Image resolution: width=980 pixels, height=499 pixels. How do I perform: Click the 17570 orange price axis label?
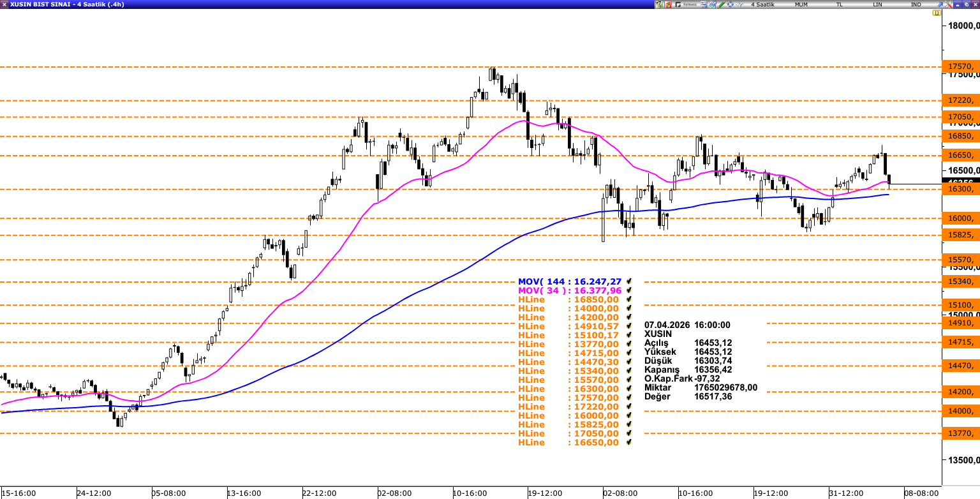960,66
